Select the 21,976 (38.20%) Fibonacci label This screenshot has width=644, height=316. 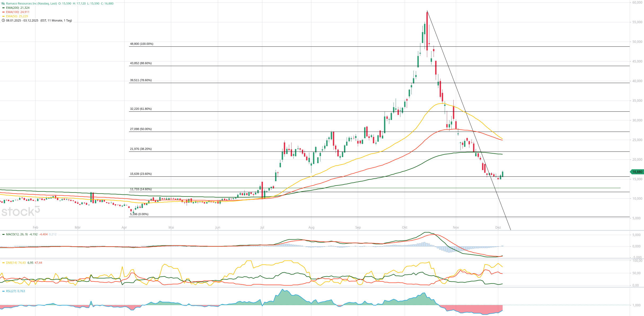141,149
